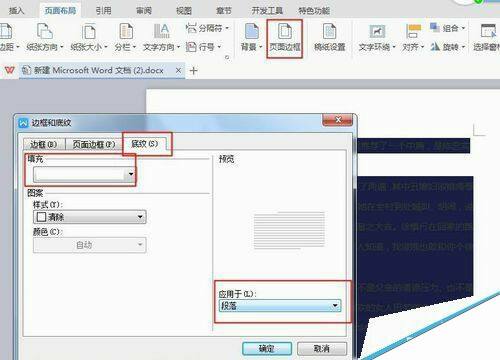500x360 pixels.
Task: Open the 选择窗格 selection pane tool
Action: click(487, 37)
